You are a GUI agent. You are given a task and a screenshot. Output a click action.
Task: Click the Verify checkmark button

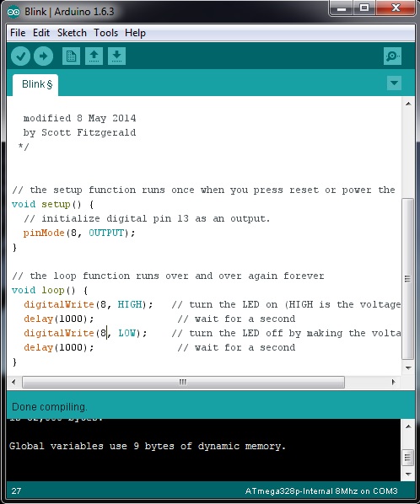point(20,56)
